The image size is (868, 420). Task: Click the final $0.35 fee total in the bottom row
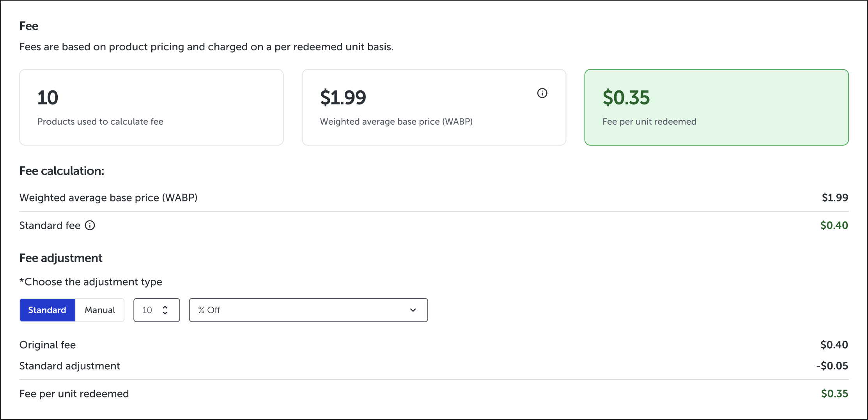coord(834,394)
